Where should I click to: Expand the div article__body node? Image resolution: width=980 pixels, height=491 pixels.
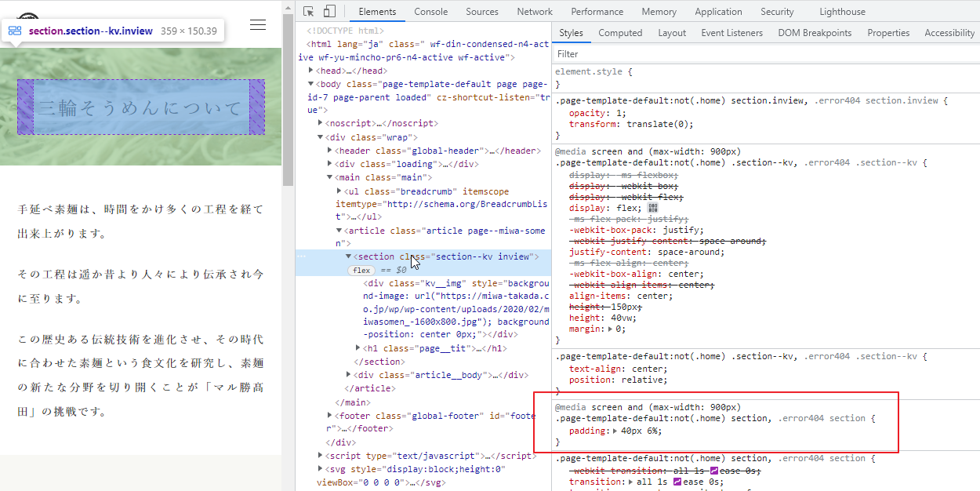click(349, 375)
